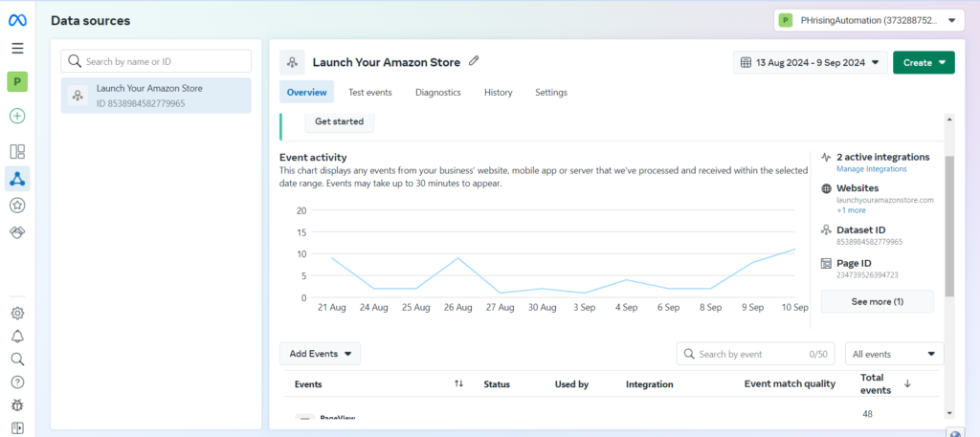Open the handshake partners icon
Screen dimensions: 980x437
17,232
